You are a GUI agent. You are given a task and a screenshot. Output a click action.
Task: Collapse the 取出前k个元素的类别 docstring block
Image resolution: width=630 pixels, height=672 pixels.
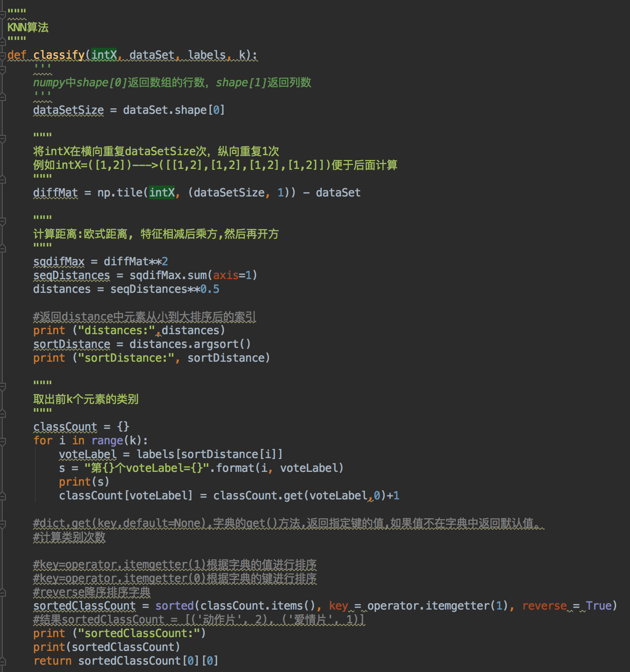click(2, 386)
